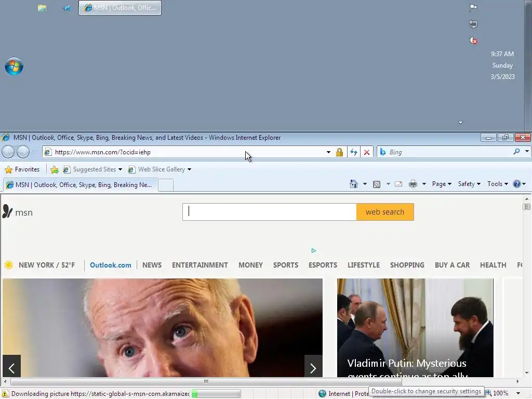Select the MSN Internet Explorer taskbar button
Image resolution: width=532 pixels, height=399 pixels.
120,8
